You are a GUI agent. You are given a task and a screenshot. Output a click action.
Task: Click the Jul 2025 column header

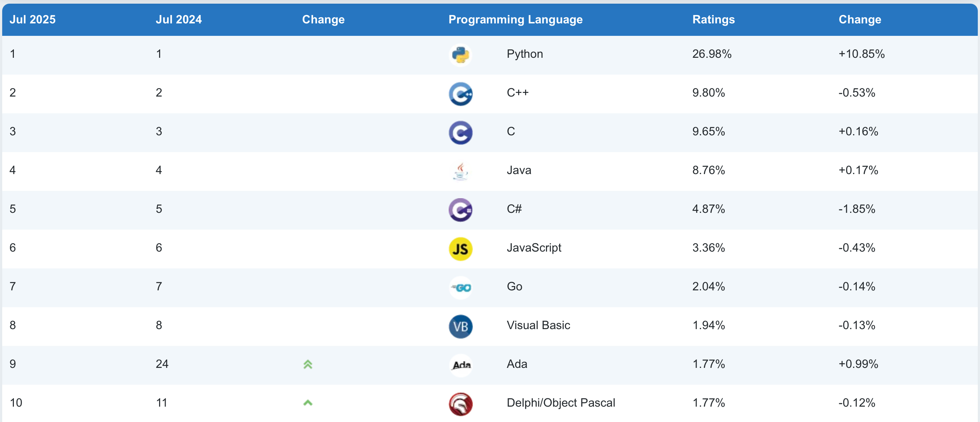pos(32,19)
